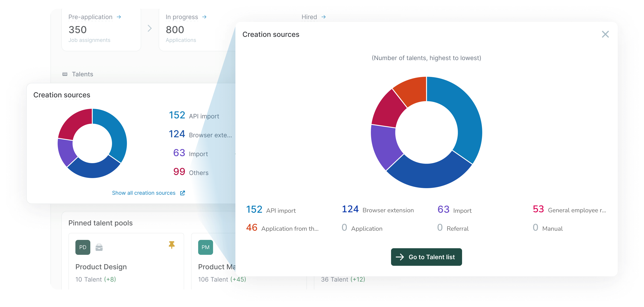This screenshot has width=644, height=307.
Task: Expand the chevron between Pre-application and In progress cards
Action: [149, 29]
